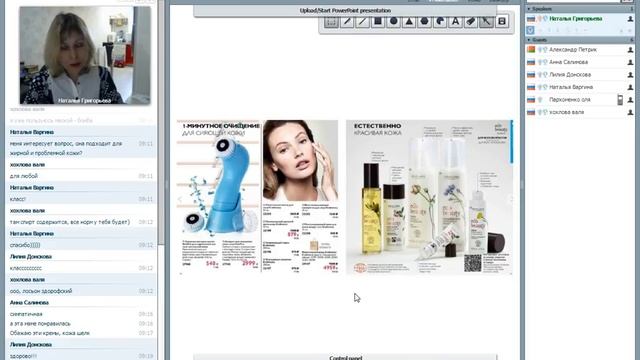The height and width of the screenshot is (360, 640).
Task: Select the straight line tool
Action: click(362, 21)
